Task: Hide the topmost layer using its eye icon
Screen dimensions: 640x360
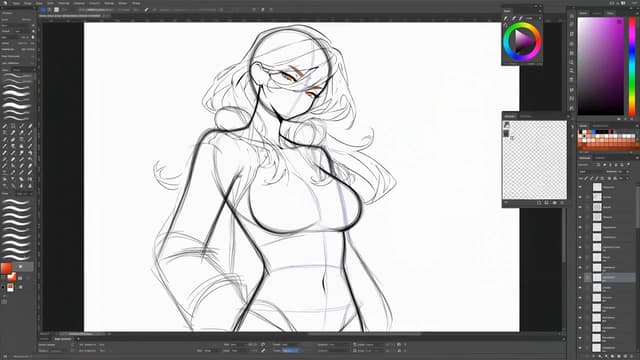Action: tap(580, 187)
